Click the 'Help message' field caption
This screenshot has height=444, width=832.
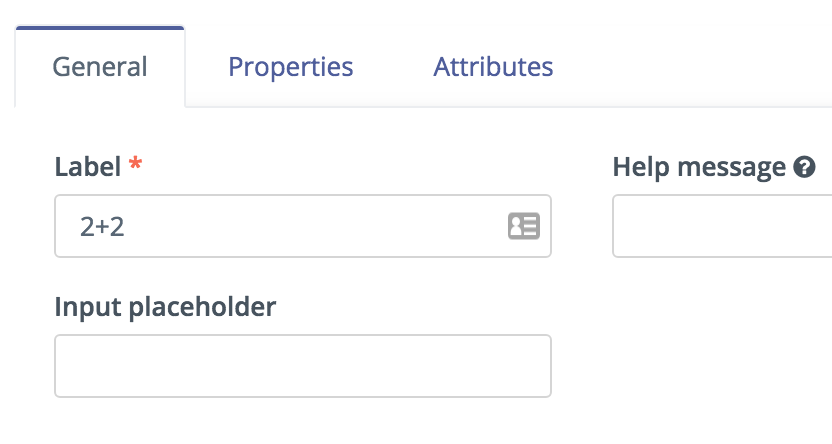(699, 167)
